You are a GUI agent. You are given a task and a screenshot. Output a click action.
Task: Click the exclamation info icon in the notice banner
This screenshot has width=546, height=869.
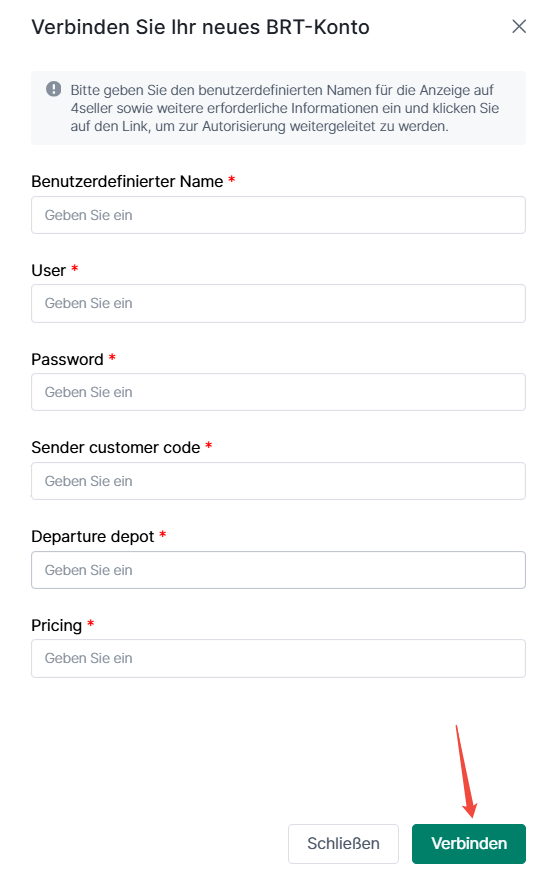(x=54, y=89)
